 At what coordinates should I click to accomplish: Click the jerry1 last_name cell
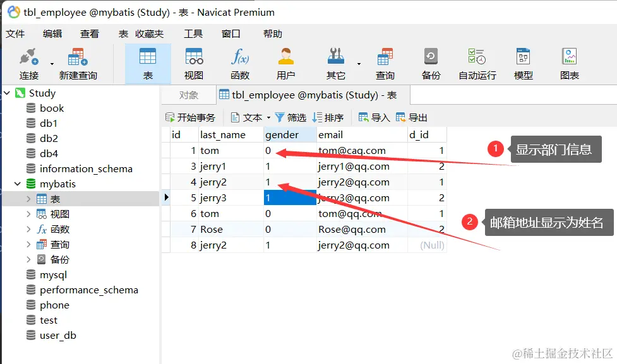click(x=231, y=167)
